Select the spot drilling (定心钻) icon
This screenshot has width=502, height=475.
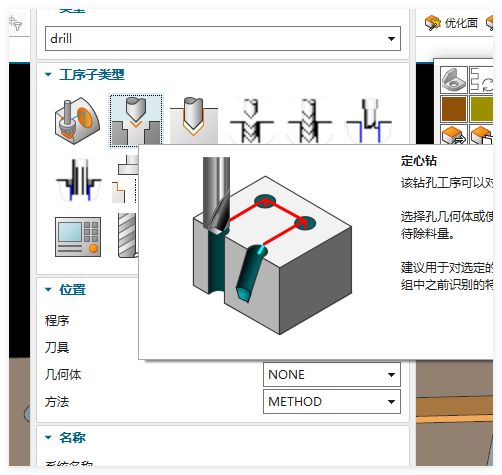136,120
